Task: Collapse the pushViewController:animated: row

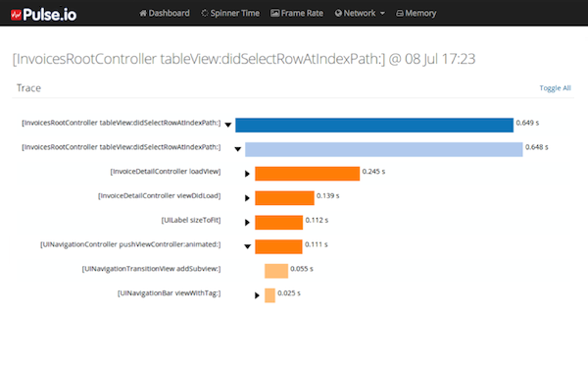Action: point(248,246)
